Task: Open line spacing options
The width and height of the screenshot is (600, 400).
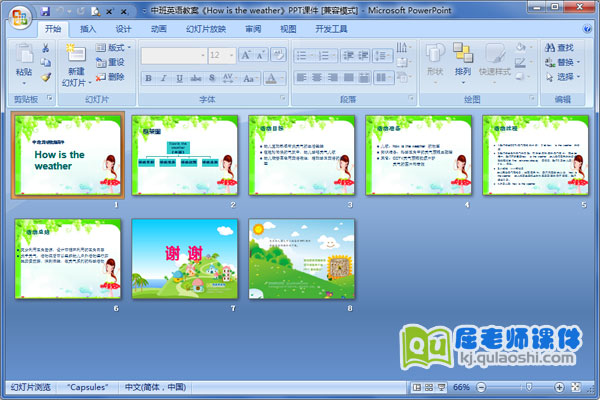Action: [x=383, y=56]
